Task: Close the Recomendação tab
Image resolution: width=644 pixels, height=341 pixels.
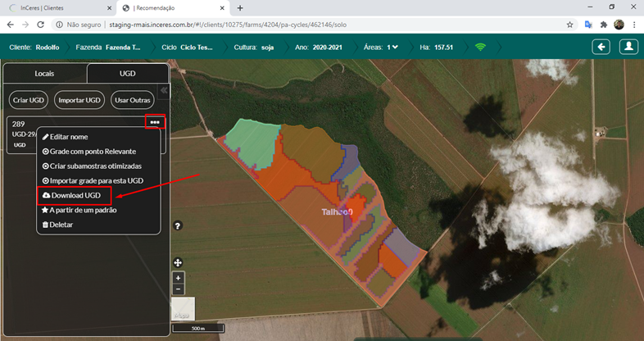Action: tap(222, 8)
